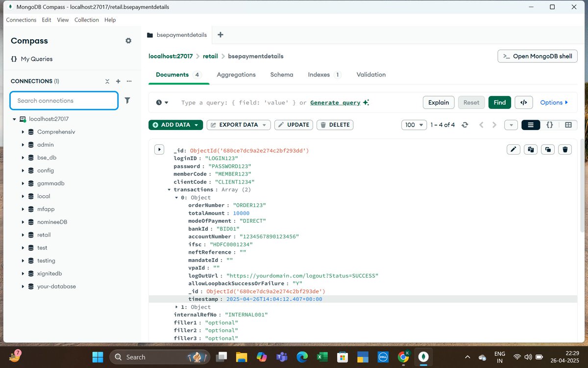Screen dimensions: 588x368
Task: Clone document icon
Action: pyautogui.click(x=548, y=150)
